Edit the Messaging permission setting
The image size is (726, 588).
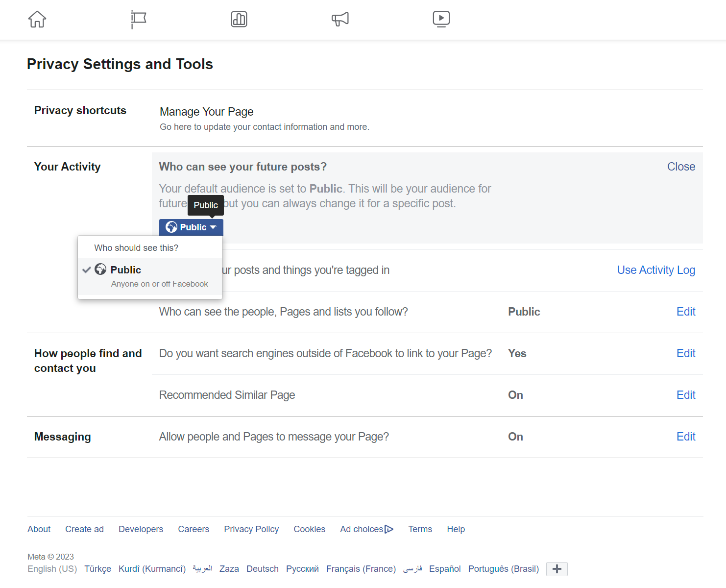click(686, 437)
